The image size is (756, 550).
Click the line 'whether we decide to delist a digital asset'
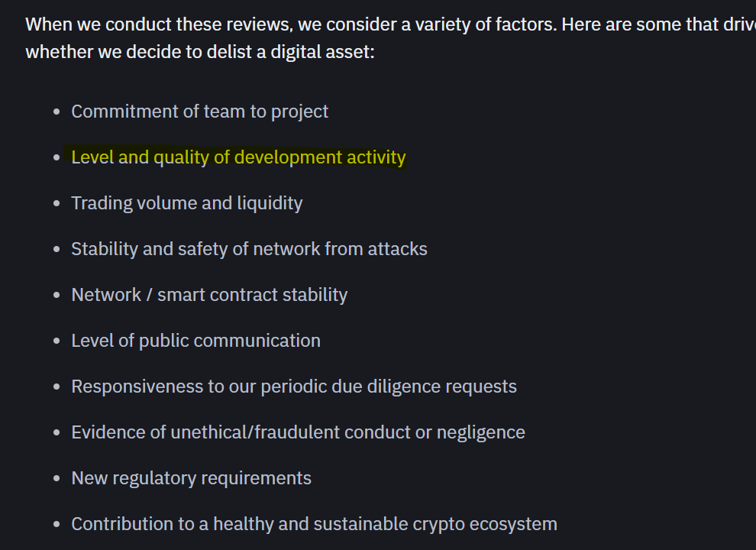pos(199,52)
